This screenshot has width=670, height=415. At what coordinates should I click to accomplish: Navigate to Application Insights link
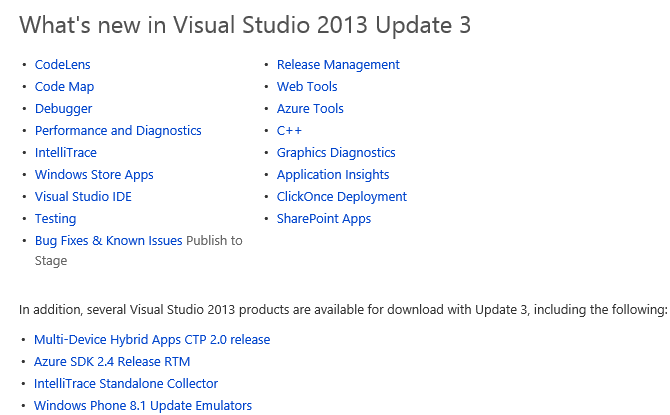click(x=333, y=175)
